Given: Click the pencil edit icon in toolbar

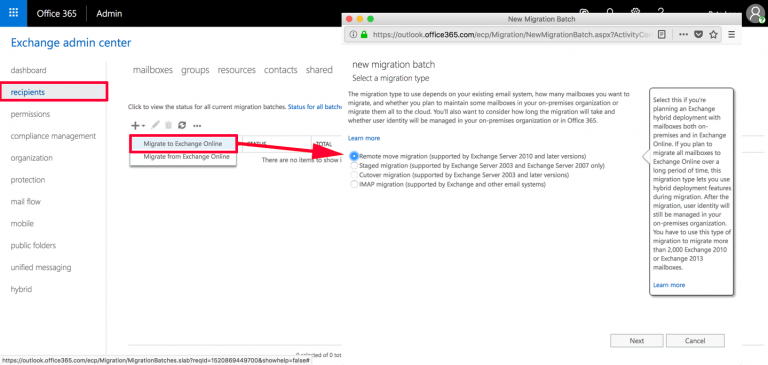Looking at the screenshot, I should point(156,125).
